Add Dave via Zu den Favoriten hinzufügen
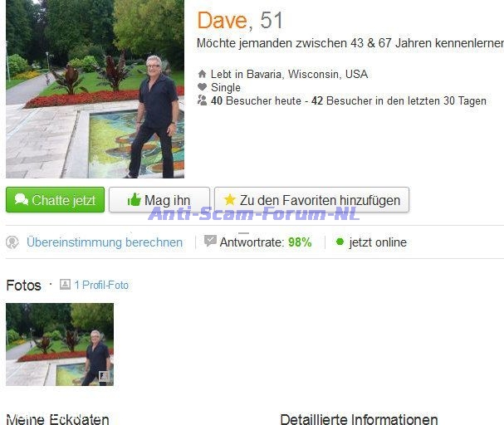The image size is (504, 425). tap(311, 200)
